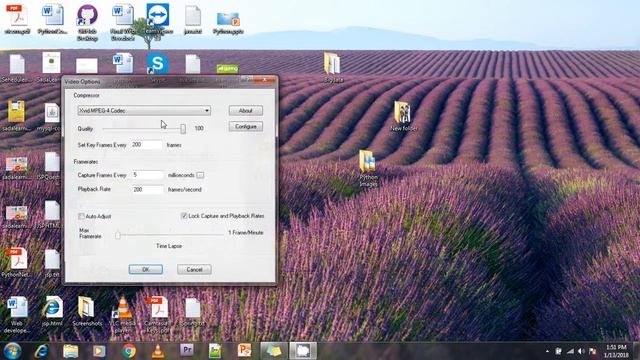The height and width of the screenshot is (360, 640).
Task: Open the image viewer taskbar icon
Action: click(215, 351)
